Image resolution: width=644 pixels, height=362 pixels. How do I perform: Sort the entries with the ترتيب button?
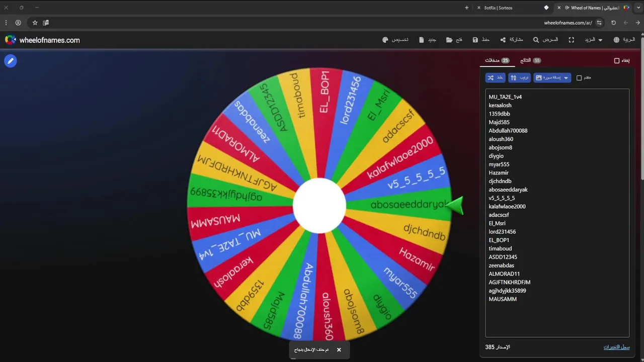(x=519, y=78)
